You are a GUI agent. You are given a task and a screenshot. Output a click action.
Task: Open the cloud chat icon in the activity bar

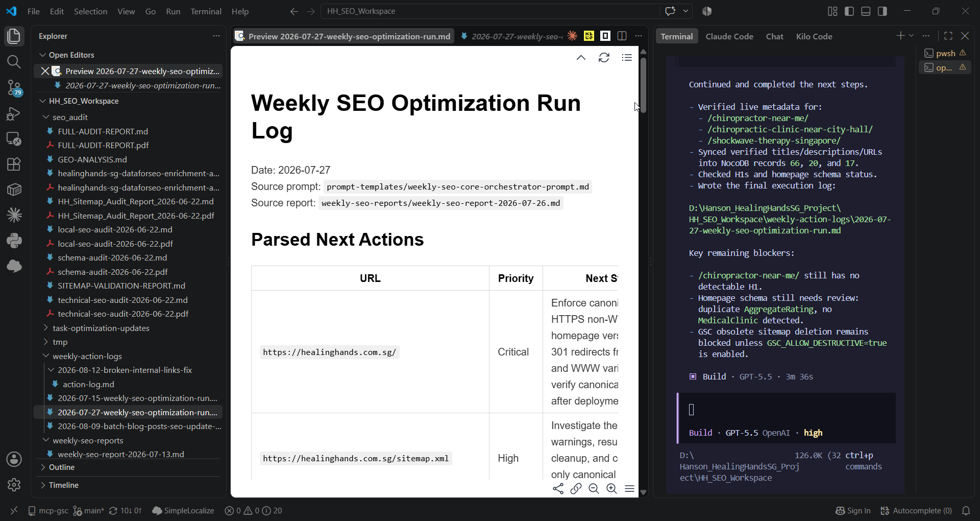click(14, 266)
